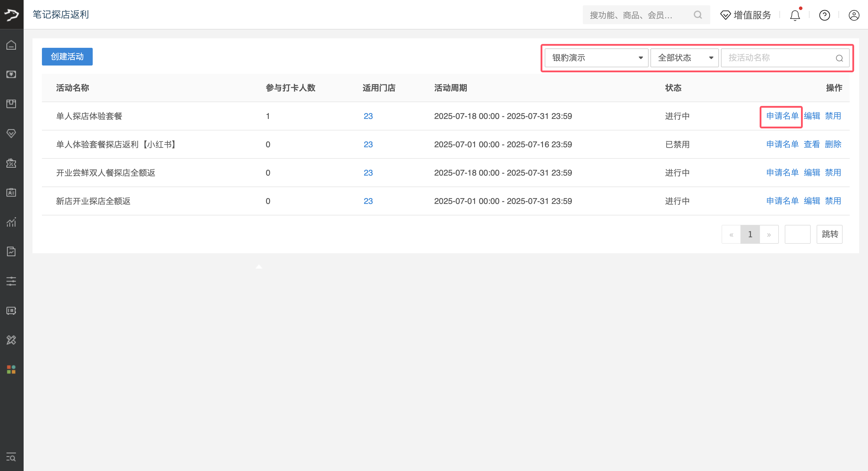Click the 跳转 button

(x=830, y=234)
